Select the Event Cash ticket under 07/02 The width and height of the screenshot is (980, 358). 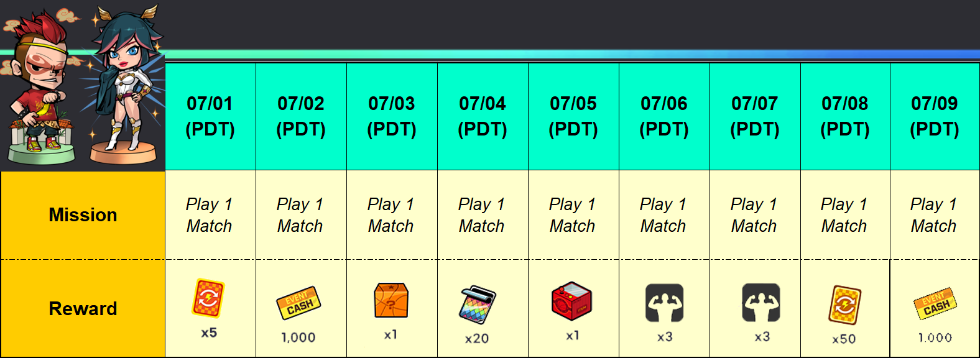tap(298, 302)
